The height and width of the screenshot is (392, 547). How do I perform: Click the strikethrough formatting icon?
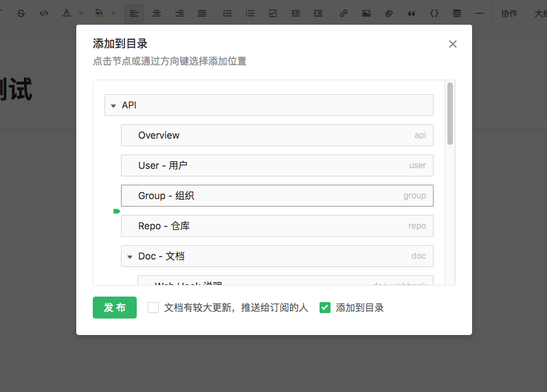tap(22, 13)
